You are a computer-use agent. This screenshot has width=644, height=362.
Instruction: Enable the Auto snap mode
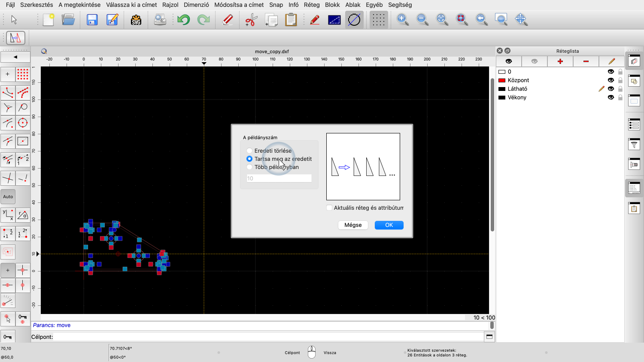pyautogui.click(x=8, y=196)
